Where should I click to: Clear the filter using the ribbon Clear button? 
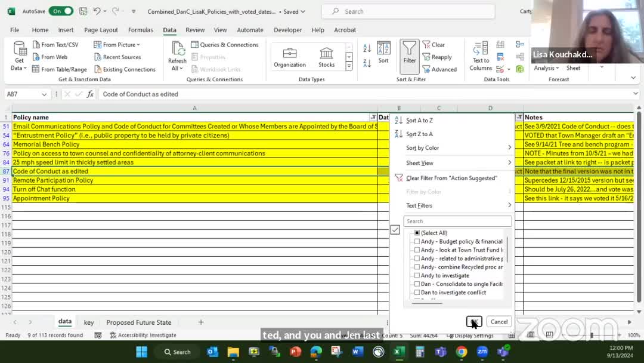pos(434,44)
